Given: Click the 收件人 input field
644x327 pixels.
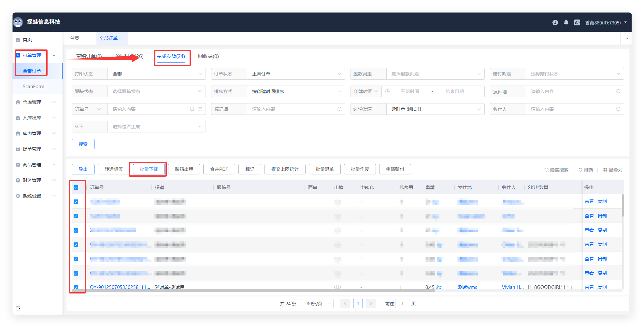Looking at the screenshot, I should (x=572, y=109).
